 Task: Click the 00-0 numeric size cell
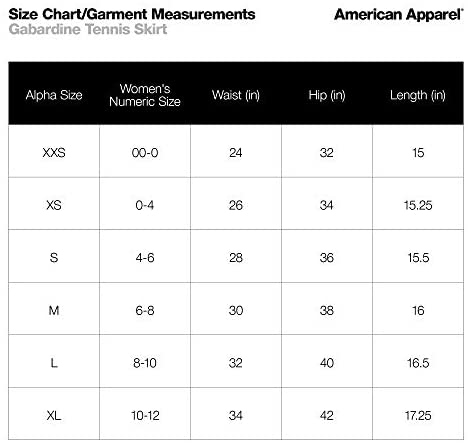coord(145,153)
